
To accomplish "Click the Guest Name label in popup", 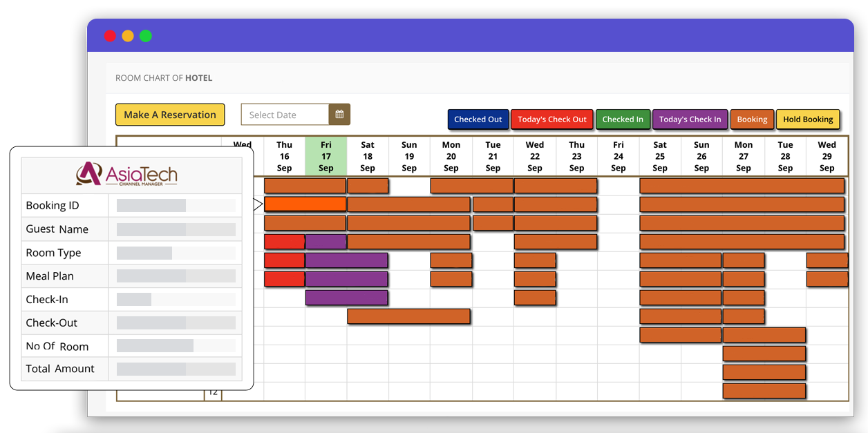I will [x=57, y=229].
